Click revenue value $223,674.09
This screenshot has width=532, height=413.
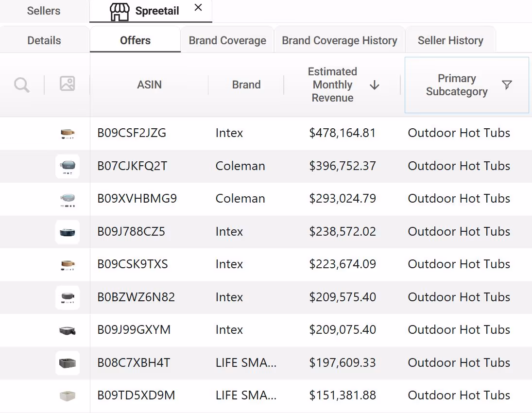point(343,264)
